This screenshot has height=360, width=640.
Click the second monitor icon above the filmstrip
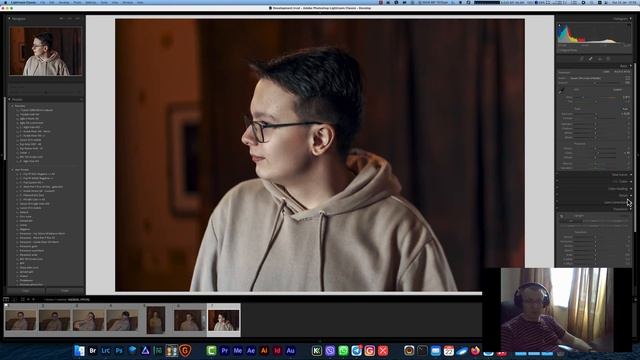pos(14,299)
